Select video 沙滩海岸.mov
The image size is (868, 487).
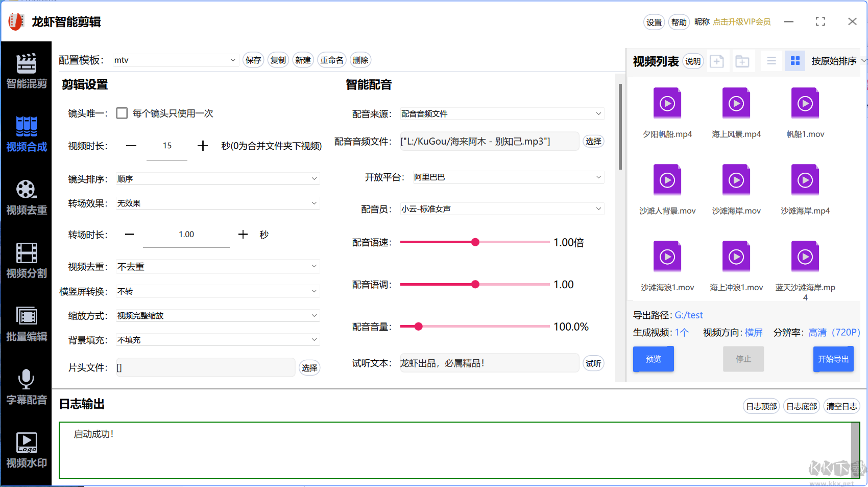(736, 190)
